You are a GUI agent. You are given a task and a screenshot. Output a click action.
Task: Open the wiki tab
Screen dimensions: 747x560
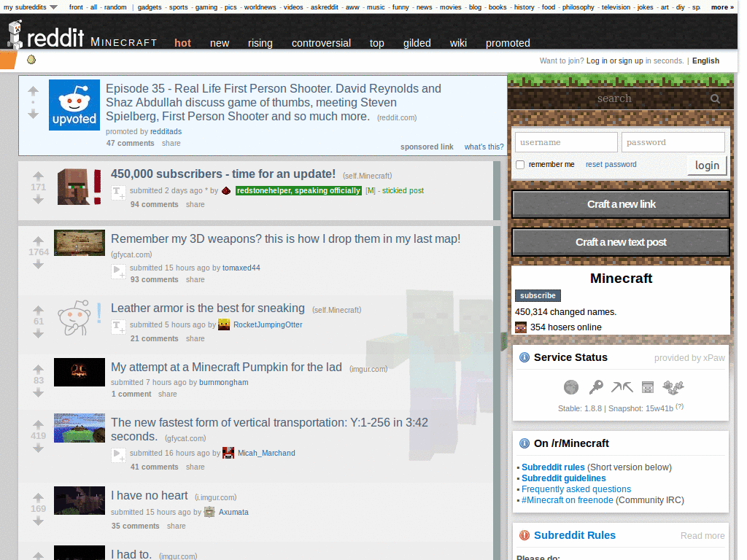(458, 43)
